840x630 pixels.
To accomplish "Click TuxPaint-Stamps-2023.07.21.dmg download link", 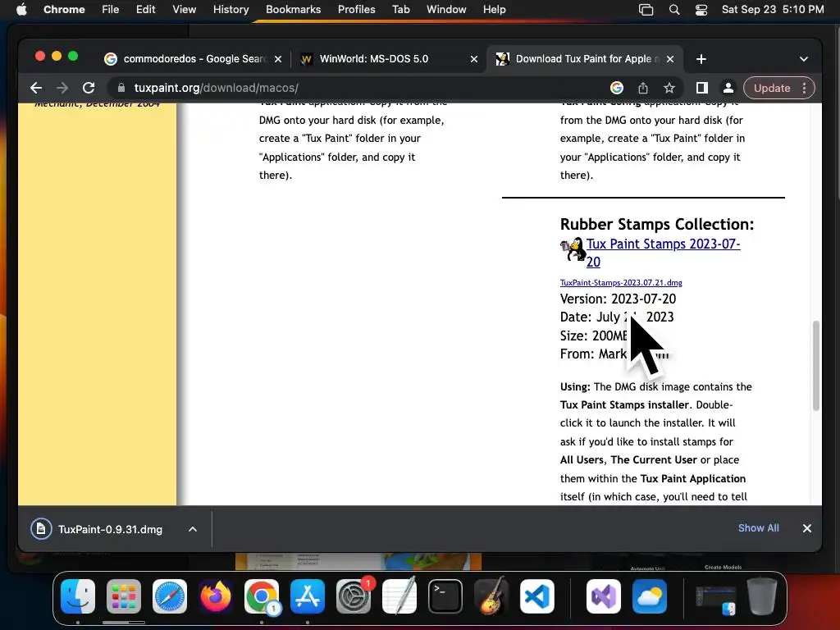I will [621, 282].
